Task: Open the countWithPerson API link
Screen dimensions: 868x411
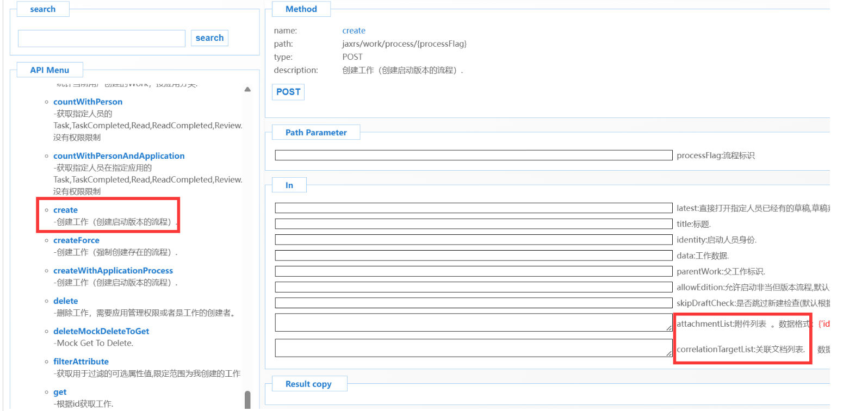Action: pyautogui.click(x=88, y=102)
